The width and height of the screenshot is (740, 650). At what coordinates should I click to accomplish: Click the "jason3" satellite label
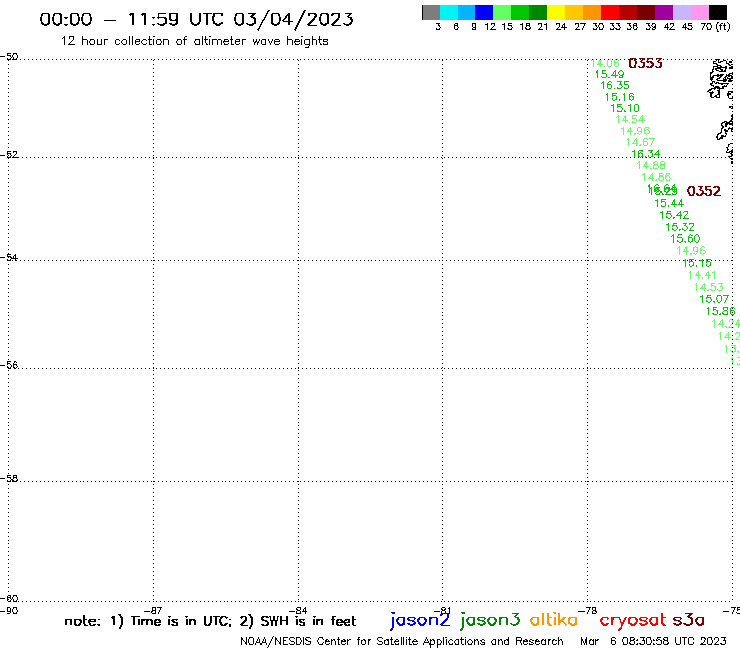tap(490, 620)
